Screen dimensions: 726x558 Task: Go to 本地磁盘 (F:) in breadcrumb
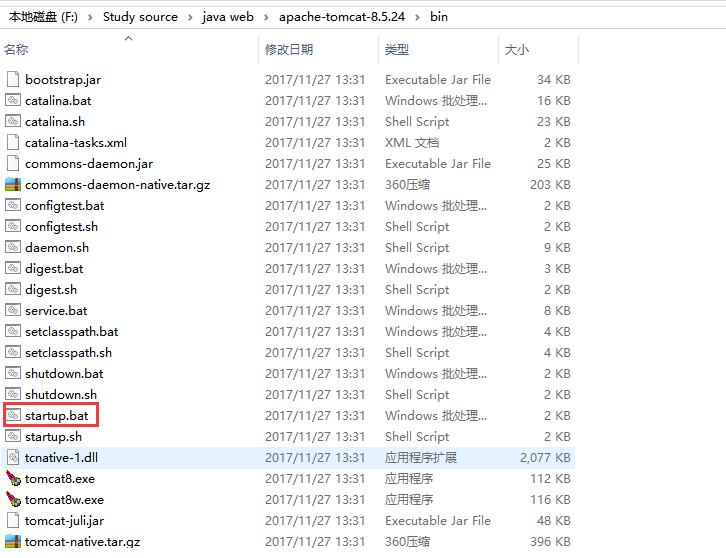tap(43, 17)
